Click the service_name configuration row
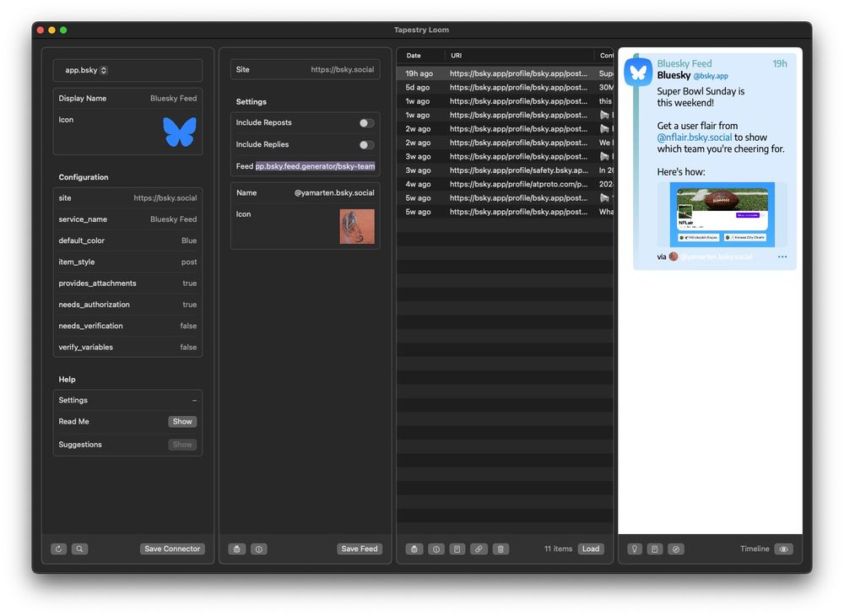844x616 pixels. point(127,219)
